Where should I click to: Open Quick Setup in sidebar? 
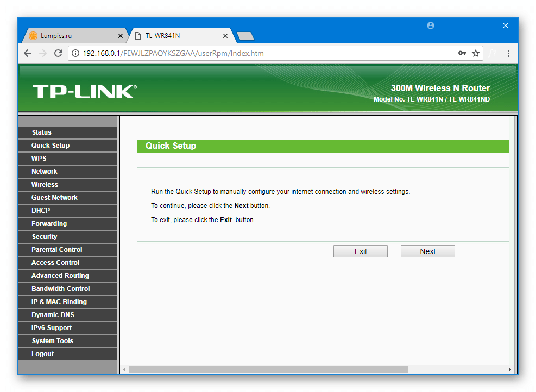(67, 146)
